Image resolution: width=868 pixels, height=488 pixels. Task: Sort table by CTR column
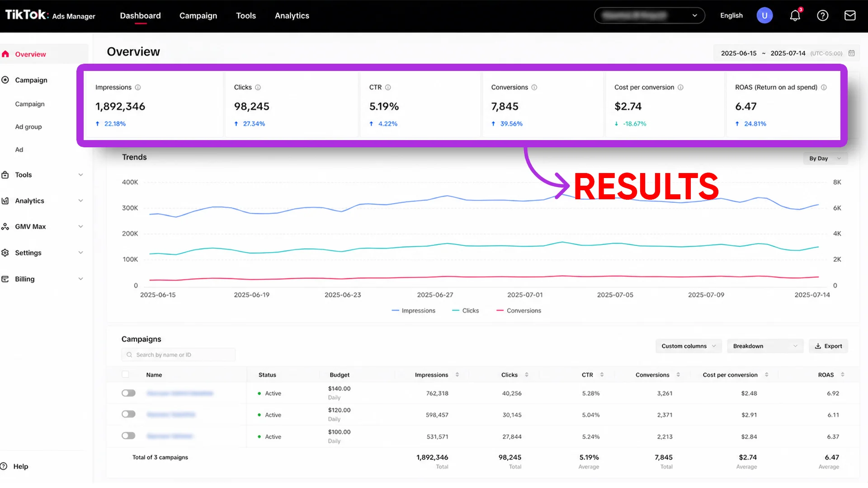point(602,375)
